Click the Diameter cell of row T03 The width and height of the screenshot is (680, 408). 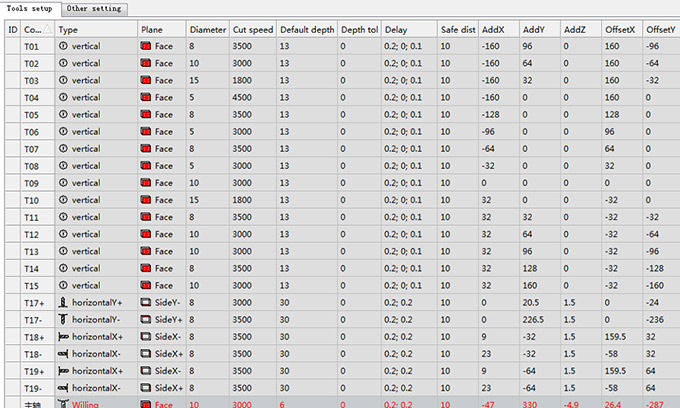pos(206,80)
